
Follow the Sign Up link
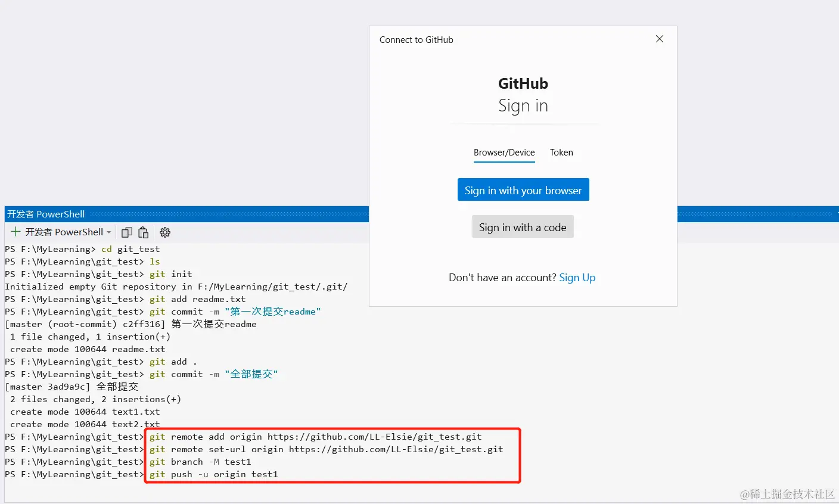pyautogui.click(x=577, y=277)
